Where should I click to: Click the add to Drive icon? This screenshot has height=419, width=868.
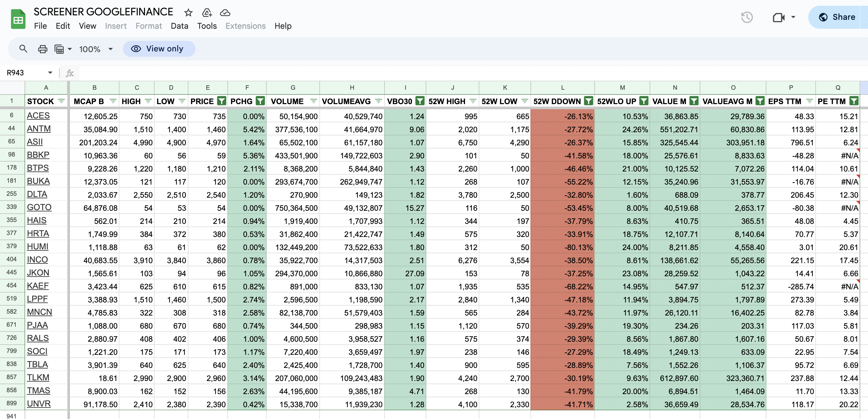[207, 13]
